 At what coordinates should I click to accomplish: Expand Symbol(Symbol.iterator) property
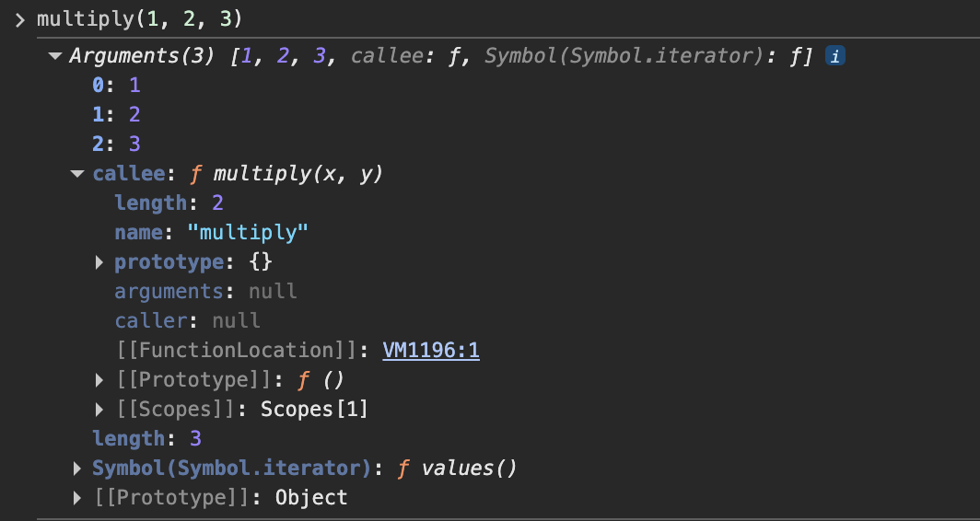pyautogui.click(x=76, y=468)
